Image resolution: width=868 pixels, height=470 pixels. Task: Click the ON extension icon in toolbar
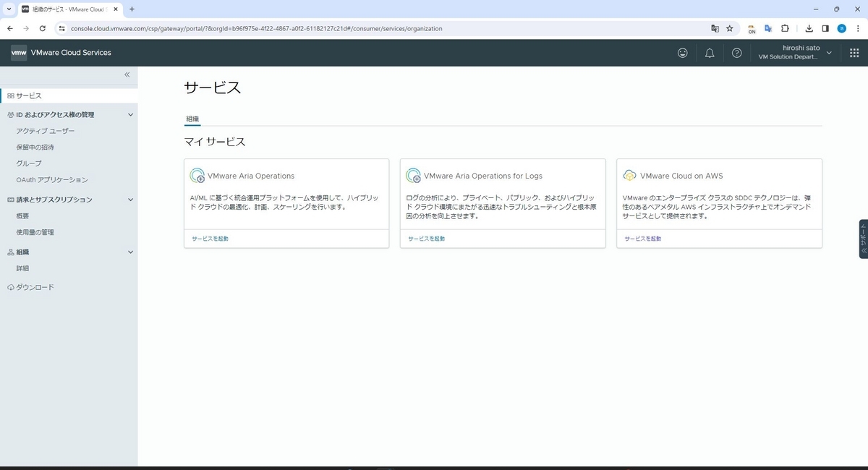752,29
